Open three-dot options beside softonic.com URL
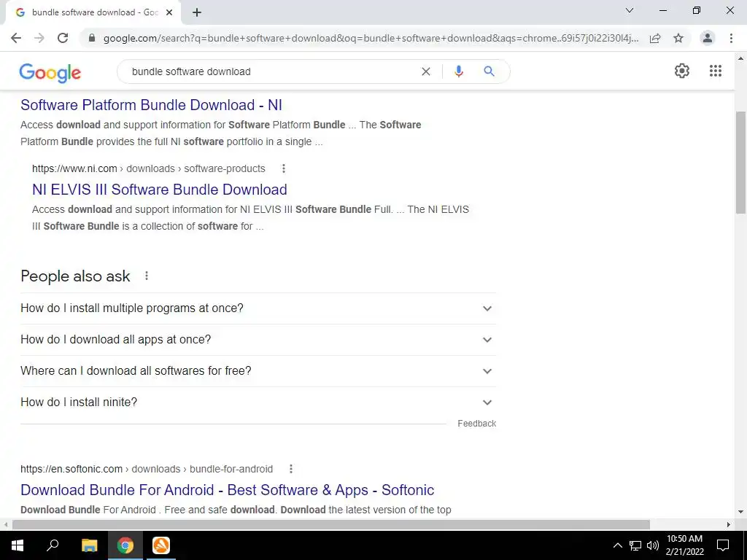 291,469
